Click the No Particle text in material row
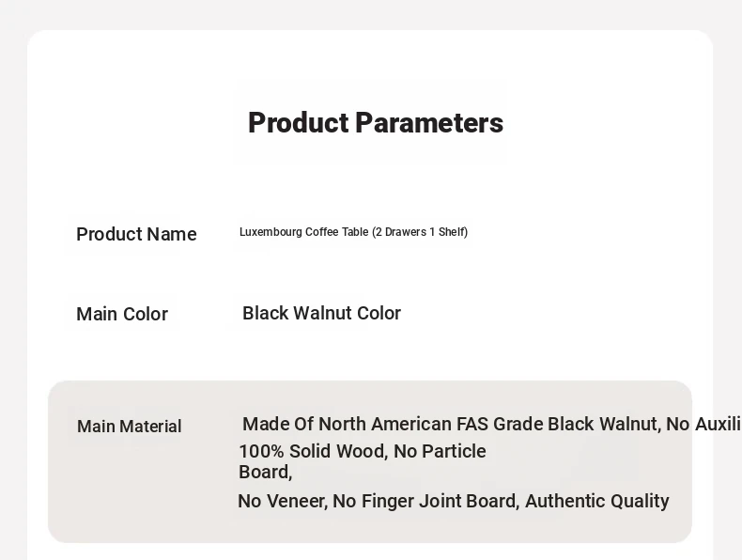Screen dimensions: 742x560 tap(440, 451)
